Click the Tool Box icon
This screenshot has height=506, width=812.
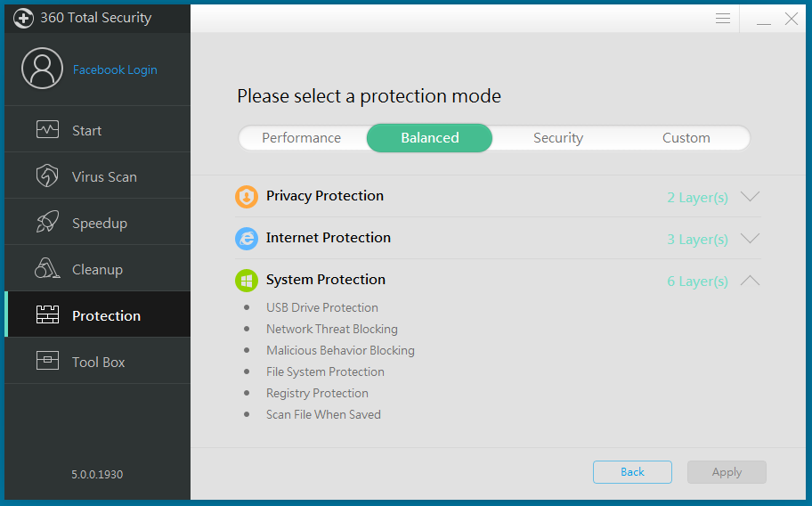tap(47, 362)
